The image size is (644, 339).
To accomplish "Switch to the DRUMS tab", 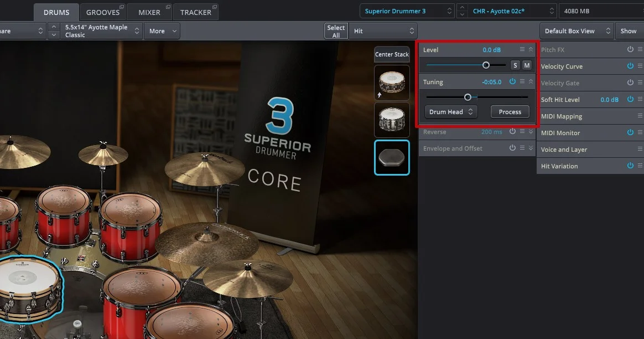I will point(56,12).
